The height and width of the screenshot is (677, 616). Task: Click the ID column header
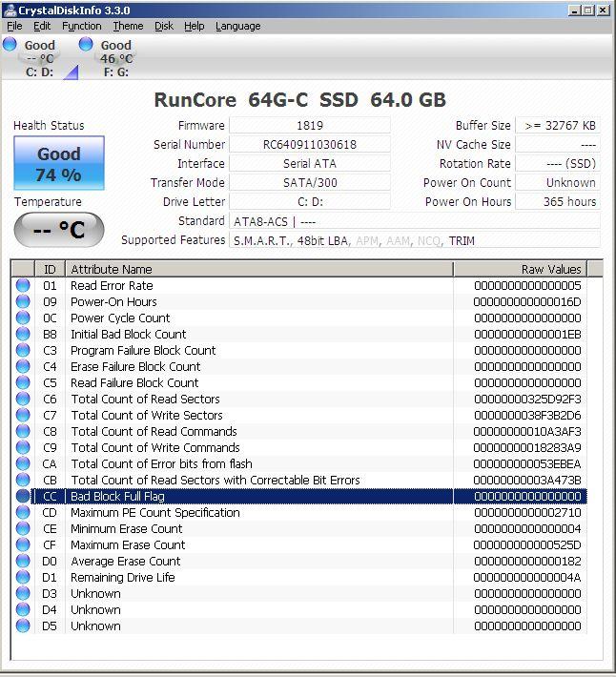pos(50,270)
